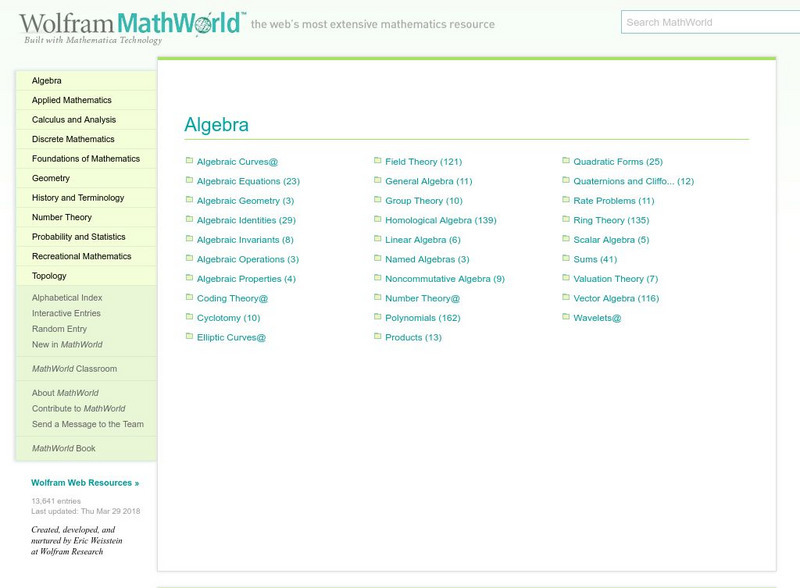Click folder icon beside Wavelets@

[566, 316]
